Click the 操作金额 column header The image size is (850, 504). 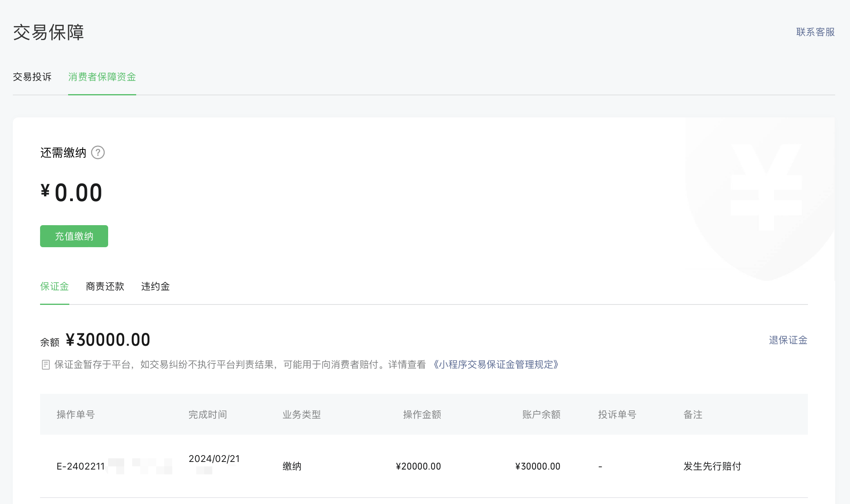[422, 415]
